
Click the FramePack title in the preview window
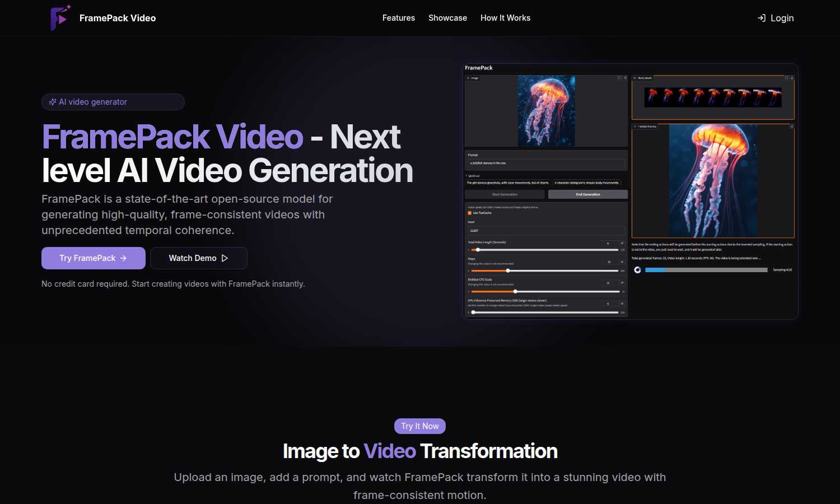pos(479,68)
